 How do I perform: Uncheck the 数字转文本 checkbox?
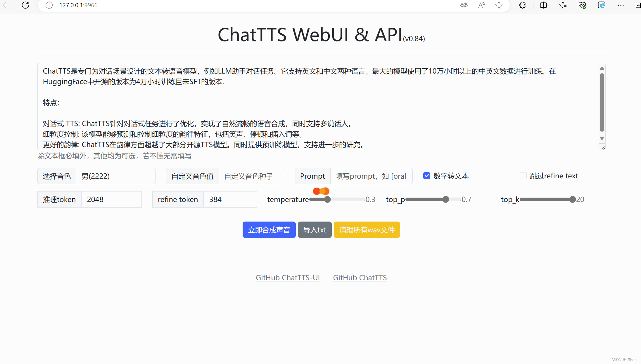[427, 175]
